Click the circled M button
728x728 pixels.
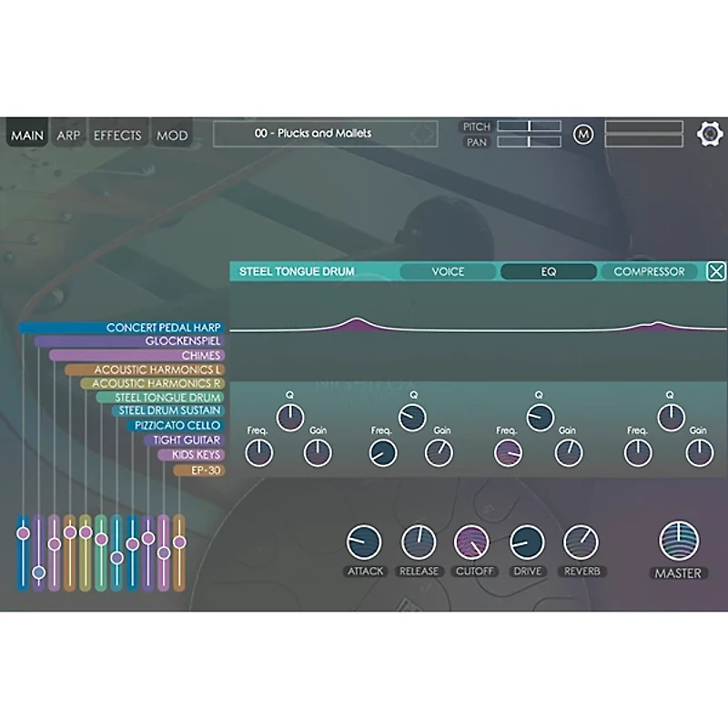coord(582,135)
